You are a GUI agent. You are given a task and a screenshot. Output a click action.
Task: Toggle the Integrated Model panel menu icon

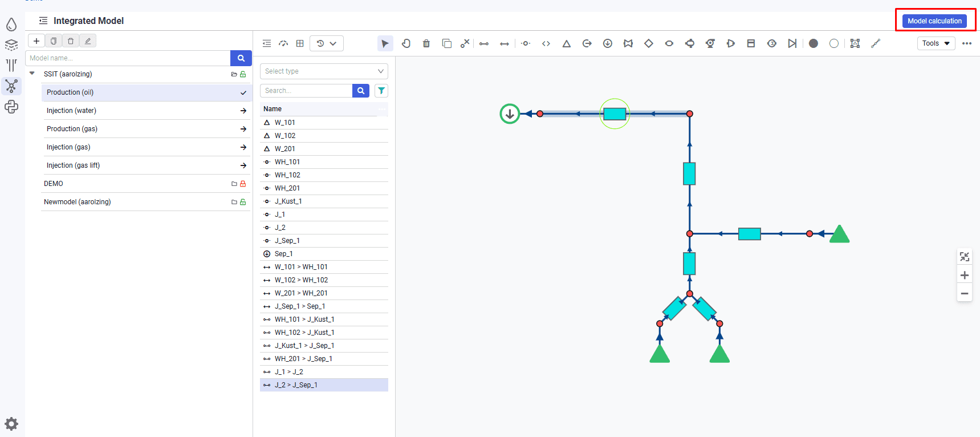point(43,21)
